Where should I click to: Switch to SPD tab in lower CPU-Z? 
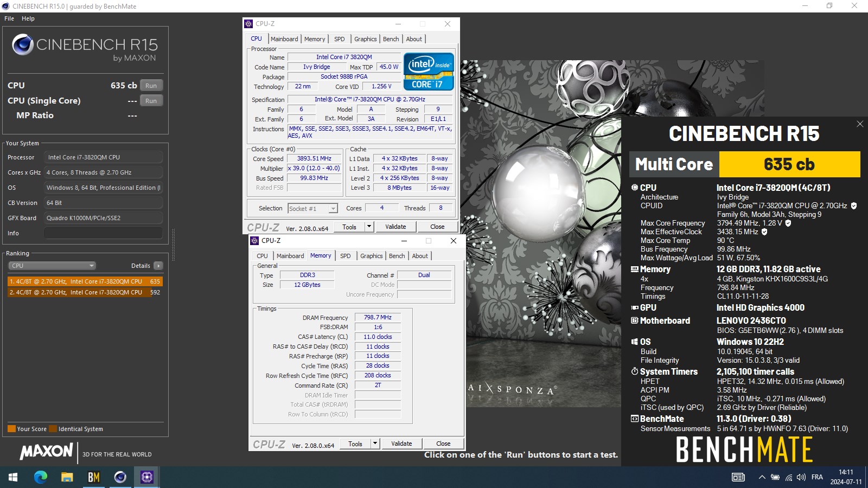point(346,256)
